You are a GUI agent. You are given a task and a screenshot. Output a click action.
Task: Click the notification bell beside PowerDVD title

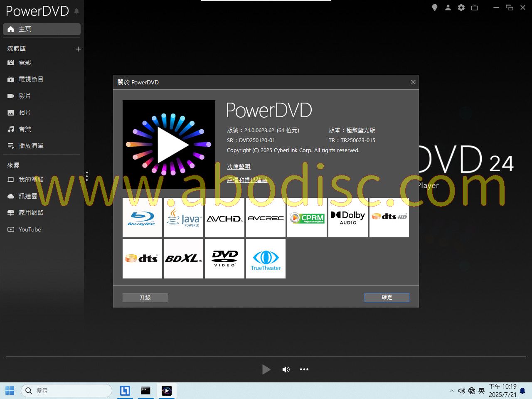pos(76,11)
